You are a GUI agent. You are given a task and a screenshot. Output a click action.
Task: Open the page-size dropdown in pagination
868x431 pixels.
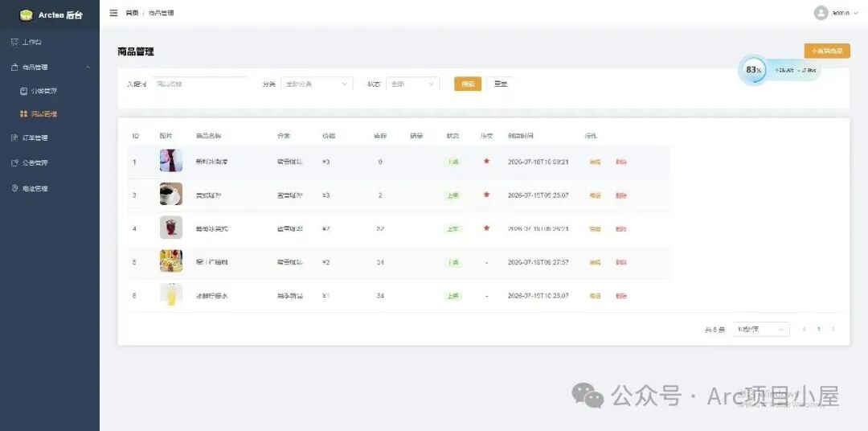(761, 329)
